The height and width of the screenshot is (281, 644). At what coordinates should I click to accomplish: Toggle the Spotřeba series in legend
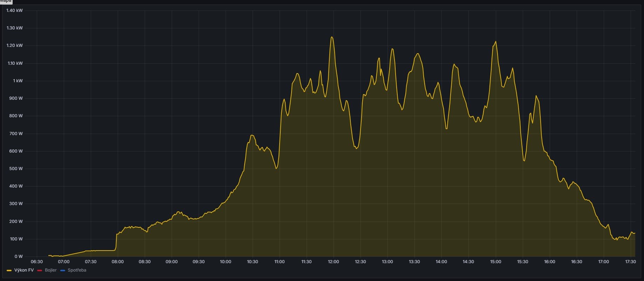click(77, 270)
